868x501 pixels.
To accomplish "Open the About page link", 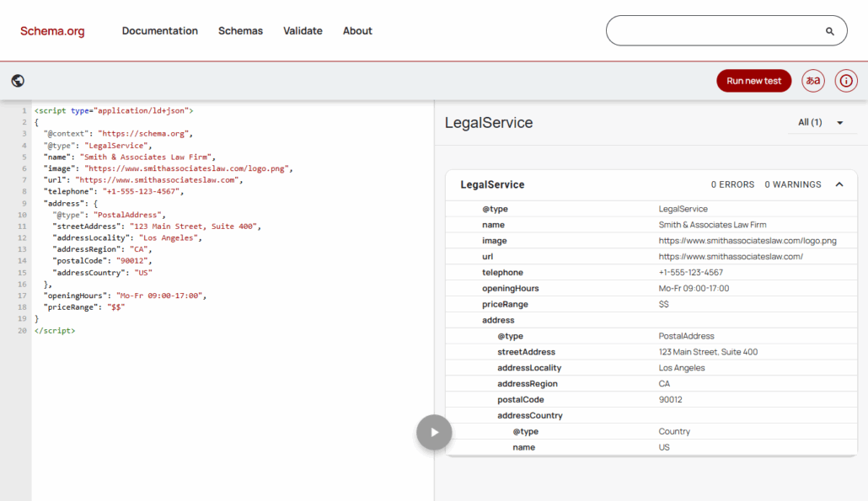I will coord(357,31).
